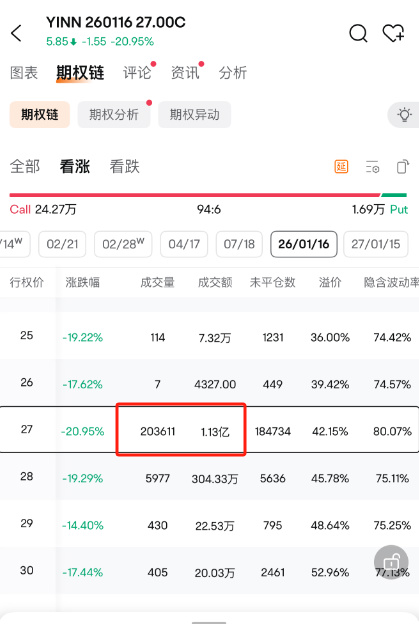Screen dimensions: 419x624
Task: Tap the -17.62% change value
Action: pyautogui.click(x=82, y=384)
